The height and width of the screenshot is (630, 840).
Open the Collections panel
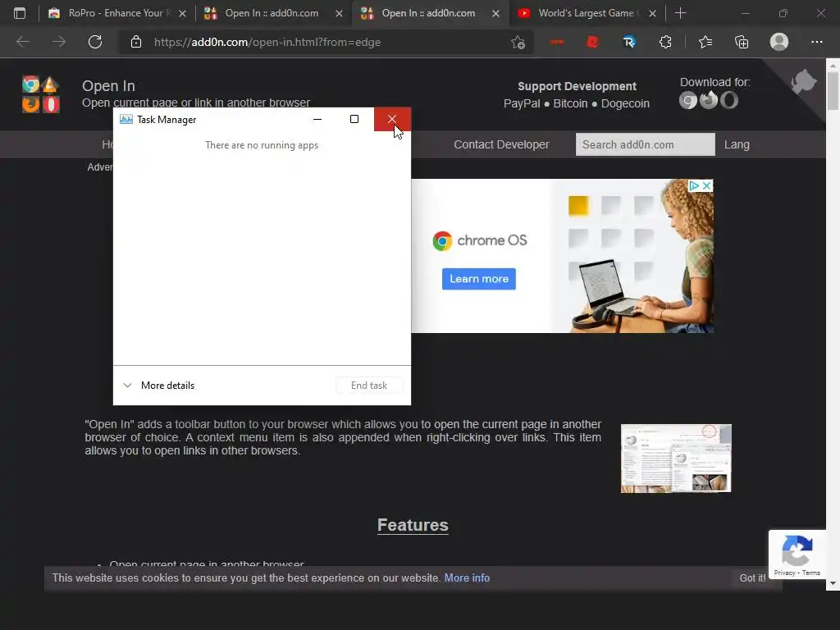742,42
